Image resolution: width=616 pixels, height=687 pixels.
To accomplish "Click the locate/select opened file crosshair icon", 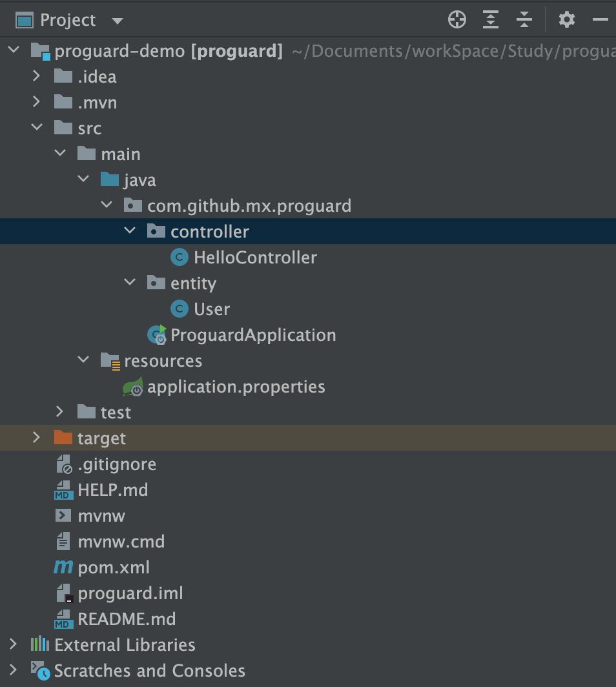I will tap(457, 20).
